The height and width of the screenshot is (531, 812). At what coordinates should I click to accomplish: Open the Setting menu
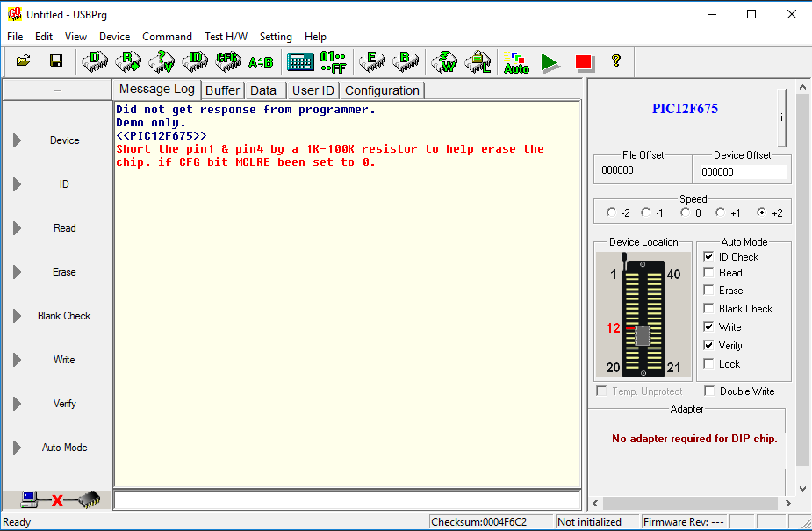(276, 37)
